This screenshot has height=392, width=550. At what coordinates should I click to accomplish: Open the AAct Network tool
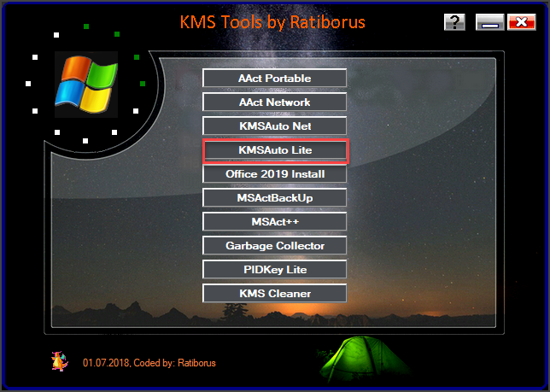pyautogui.click(x=274, y=102)
